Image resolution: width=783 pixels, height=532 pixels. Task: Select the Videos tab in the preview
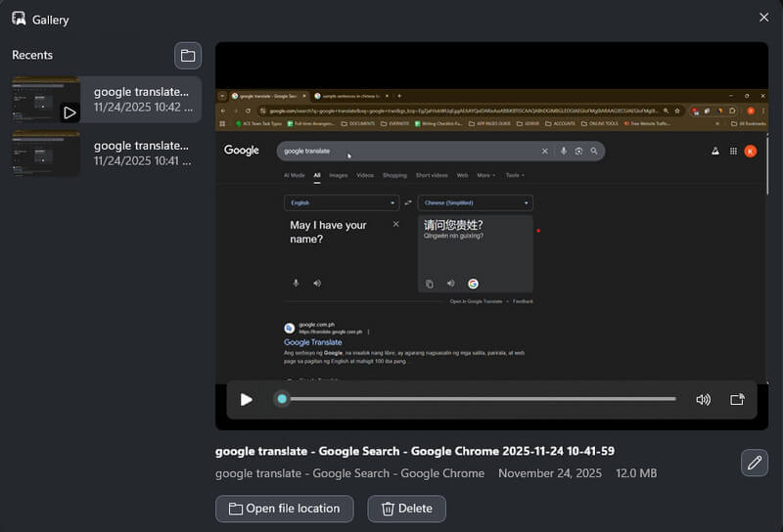[x=365, y=175]
